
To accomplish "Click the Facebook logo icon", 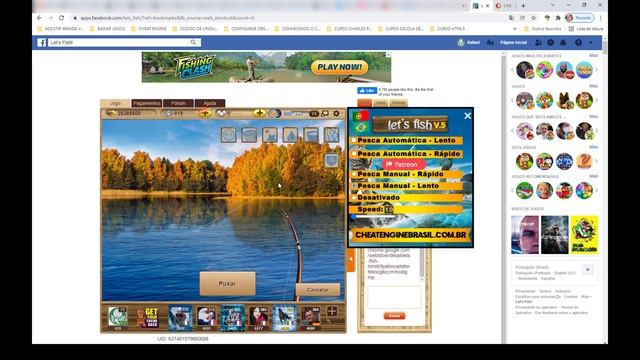I will click(41, 42).
